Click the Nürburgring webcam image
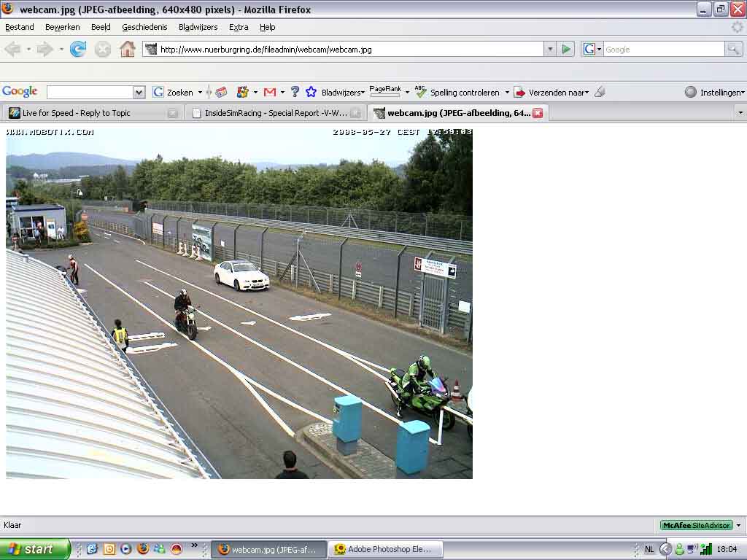This screenshot has height=560, width=747. [239, 303]
